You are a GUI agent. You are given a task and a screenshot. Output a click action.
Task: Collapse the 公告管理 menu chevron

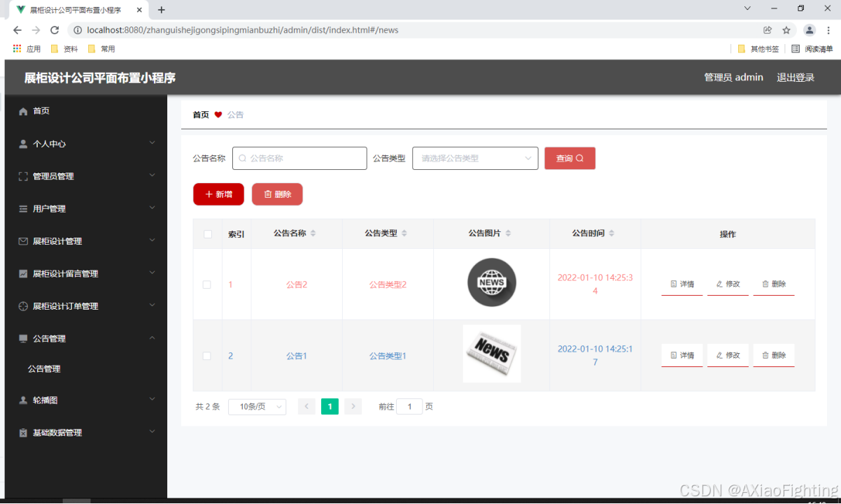[153, 338]
